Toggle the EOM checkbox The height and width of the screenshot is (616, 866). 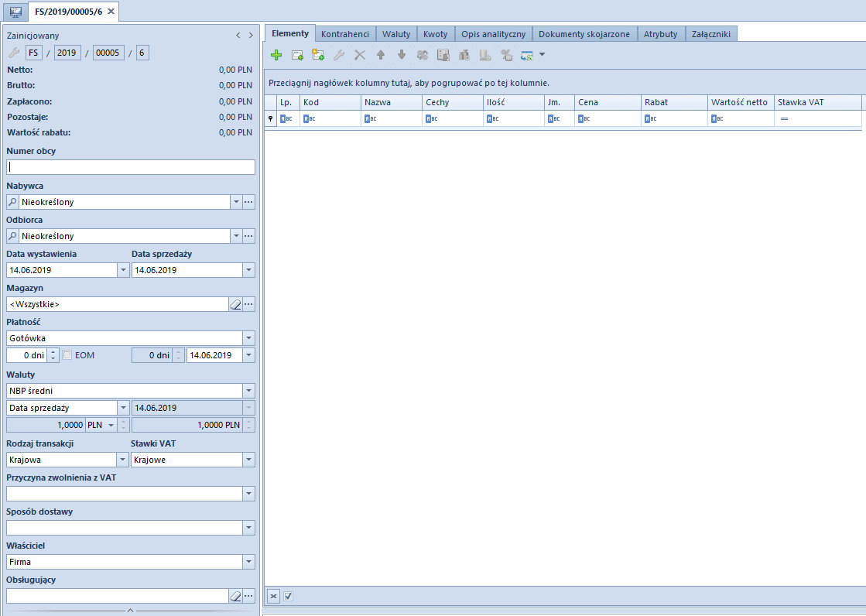(x=67, y=355)
